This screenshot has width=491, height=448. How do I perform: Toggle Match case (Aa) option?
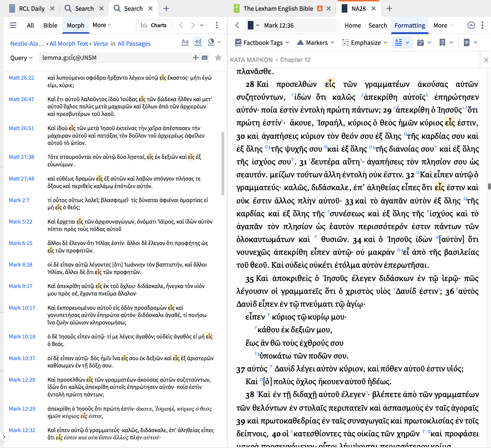(x=185, y=42)
